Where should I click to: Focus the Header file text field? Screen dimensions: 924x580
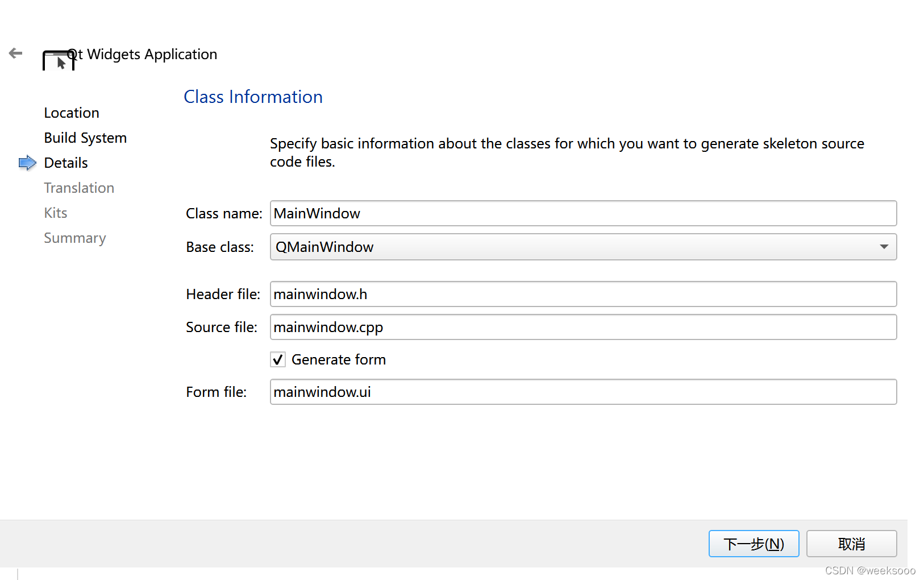[x=583, y=294]
